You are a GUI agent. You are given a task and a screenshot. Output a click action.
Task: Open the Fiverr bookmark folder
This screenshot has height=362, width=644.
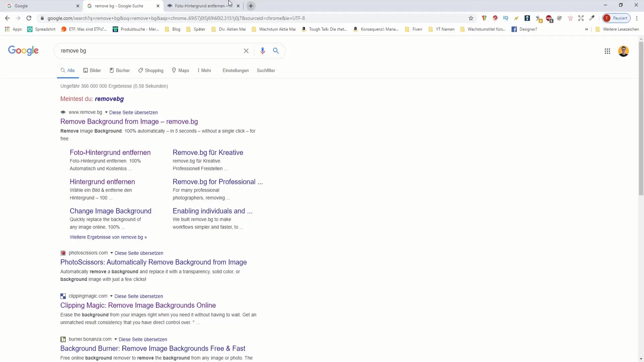click(414, 29)
